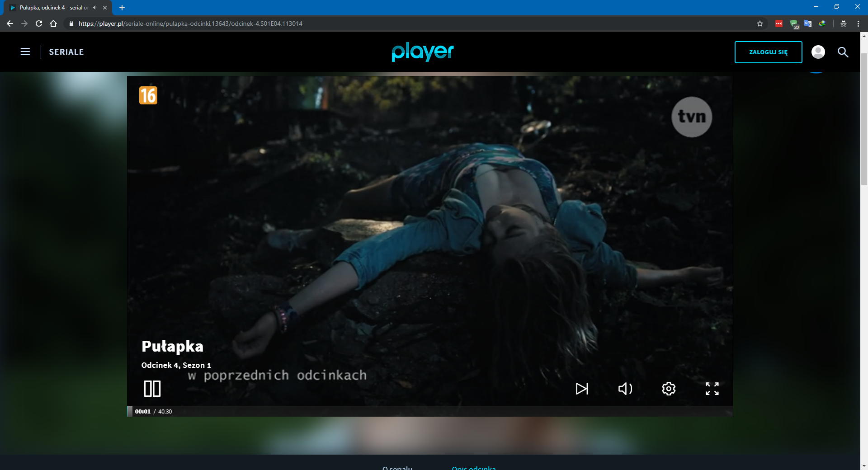Click the Pułapka series title
868x470 pixels.
172,347
